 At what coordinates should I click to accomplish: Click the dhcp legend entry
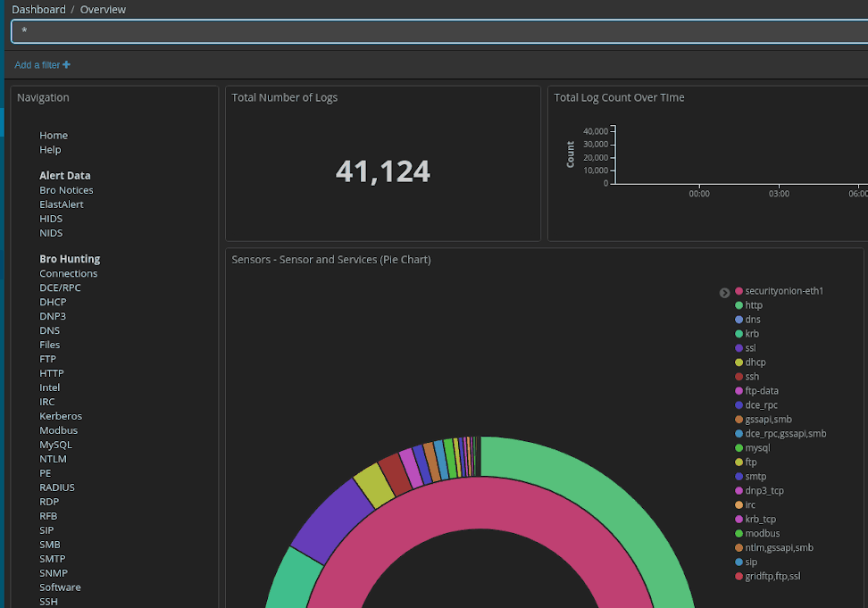[x=751, y=362]
